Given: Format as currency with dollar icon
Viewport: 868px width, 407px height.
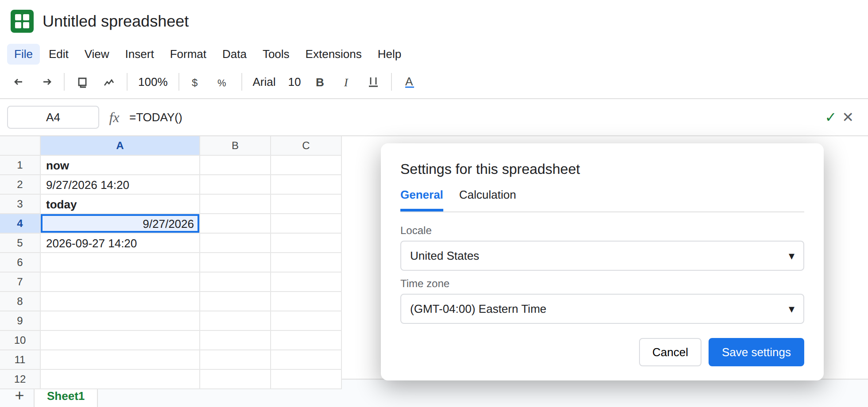Looking at the screenshot, I should click(x=194, y=82).
